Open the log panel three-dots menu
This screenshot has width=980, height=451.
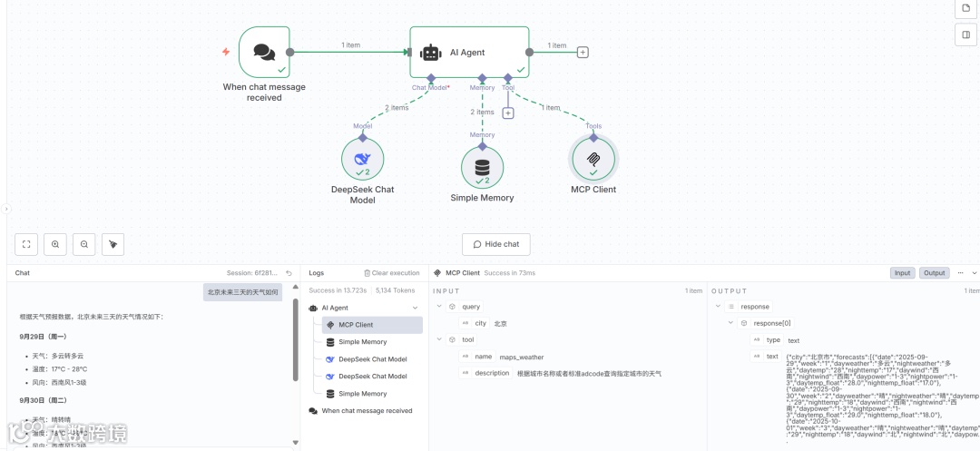pos(961,273)
